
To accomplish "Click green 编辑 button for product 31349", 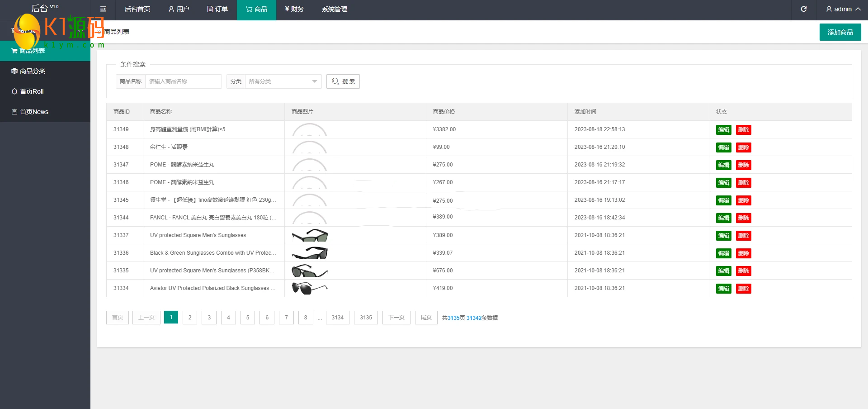I will pos(723,130).
